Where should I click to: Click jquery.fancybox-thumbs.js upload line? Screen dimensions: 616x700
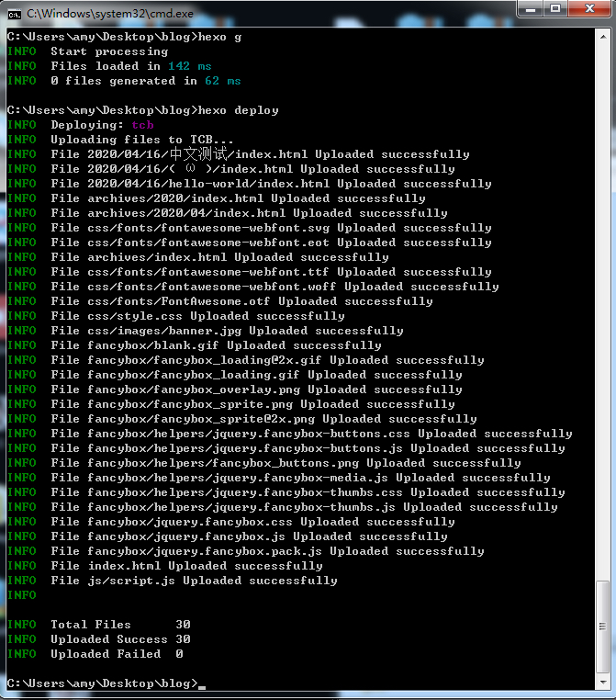(x=282, y=508)
